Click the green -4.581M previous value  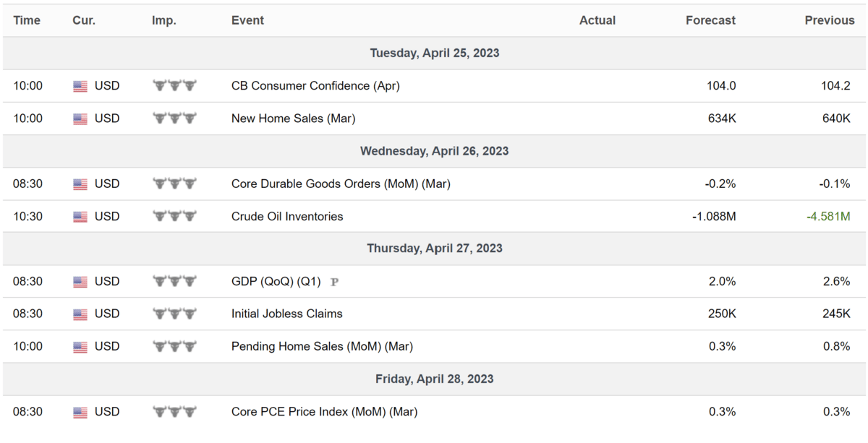[828, 216]
